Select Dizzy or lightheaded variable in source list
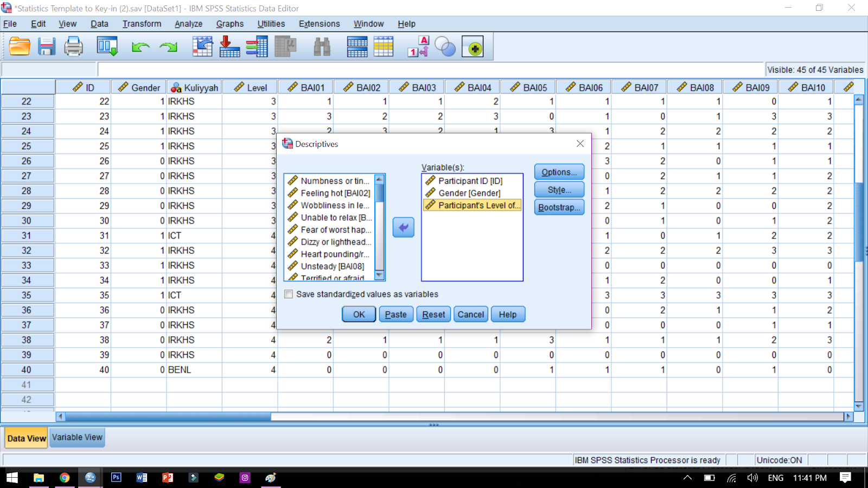868x488 pixels. click(x=329, y=242)
